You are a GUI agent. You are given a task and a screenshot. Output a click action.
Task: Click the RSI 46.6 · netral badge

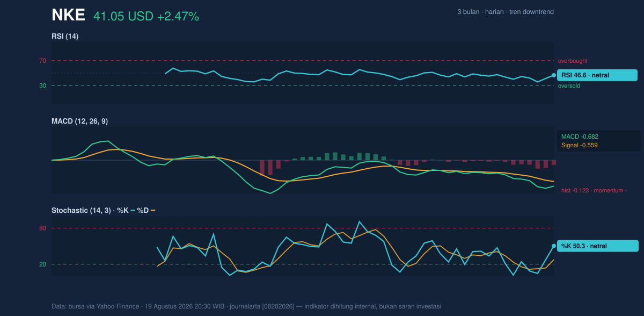(x=597, y=75)
